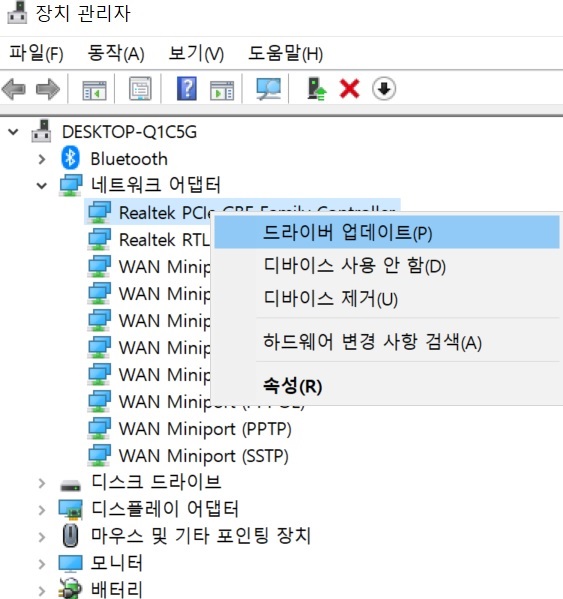Select the DESKTOP-Q1C5G label

click(129, 132)
